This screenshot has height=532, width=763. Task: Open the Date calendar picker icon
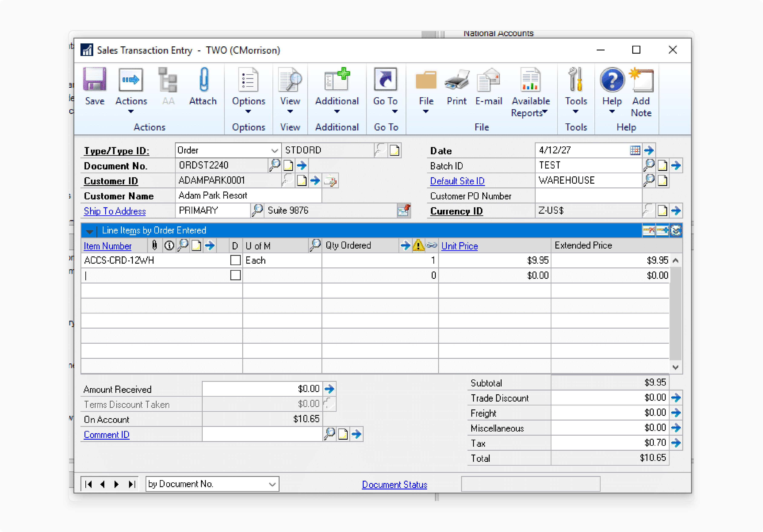(x=635, y=150)
